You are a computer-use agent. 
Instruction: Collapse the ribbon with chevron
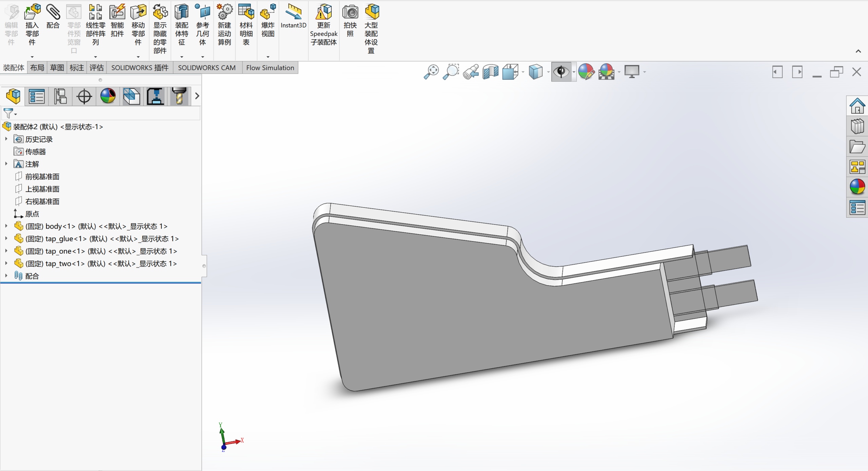point(858,51)
